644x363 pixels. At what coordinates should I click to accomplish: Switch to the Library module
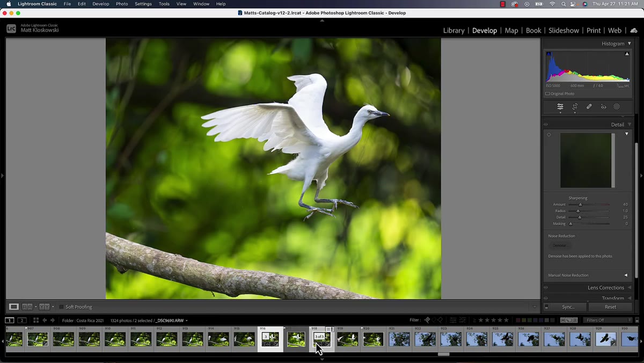click(x=453, y=31)
